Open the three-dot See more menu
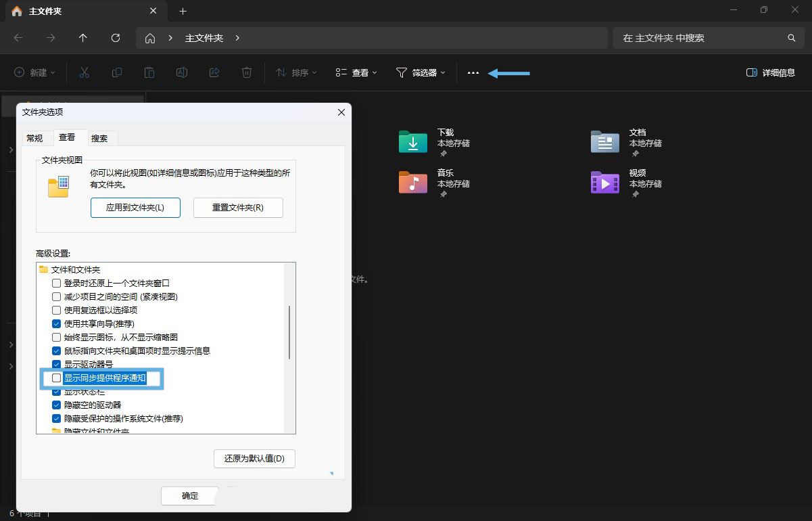The width and height of the screenshot is (812, 521). tap(473, 72)
